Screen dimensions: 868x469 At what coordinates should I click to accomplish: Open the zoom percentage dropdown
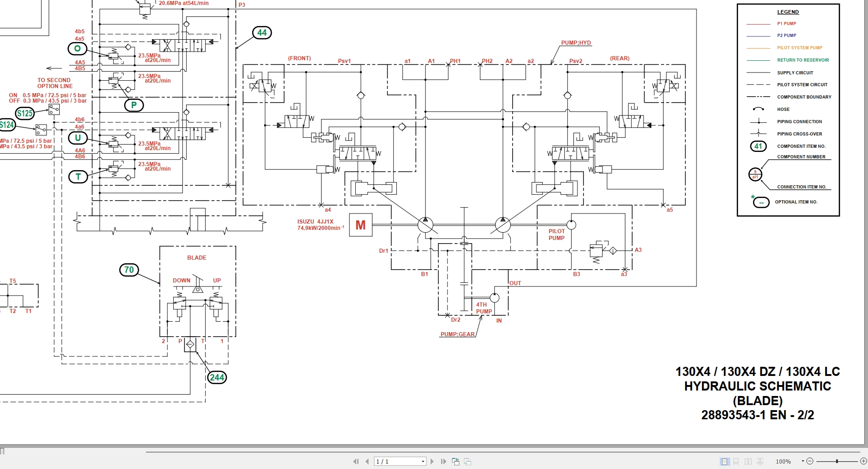(803, 461)
